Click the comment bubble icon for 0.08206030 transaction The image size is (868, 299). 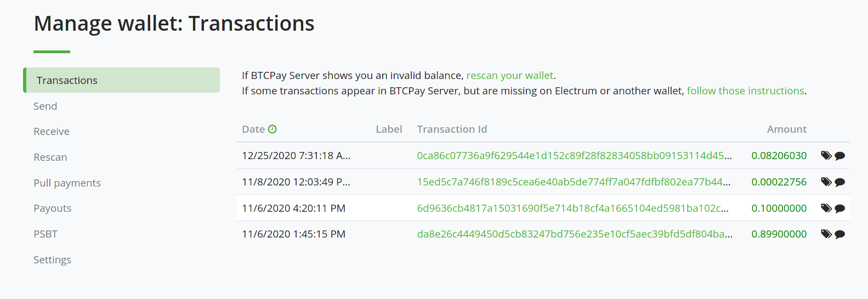coord(839,156)
